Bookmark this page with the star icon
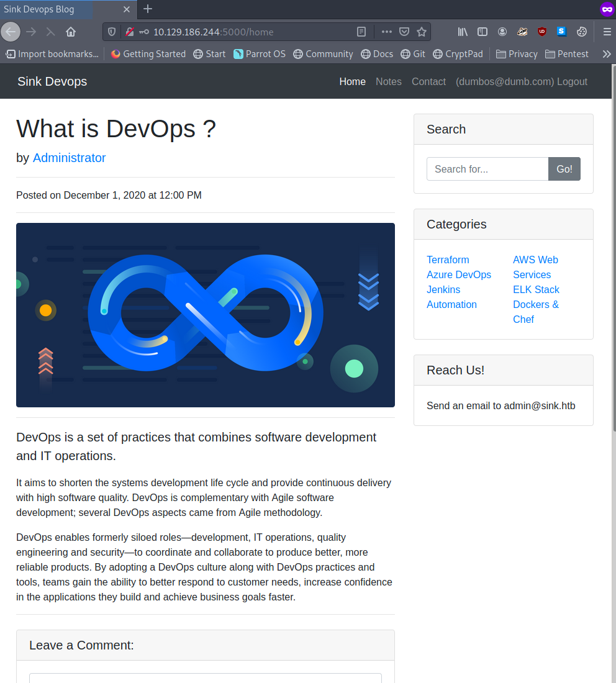The height and width of the screenshot is (683, 616). [x=422, y=32]
